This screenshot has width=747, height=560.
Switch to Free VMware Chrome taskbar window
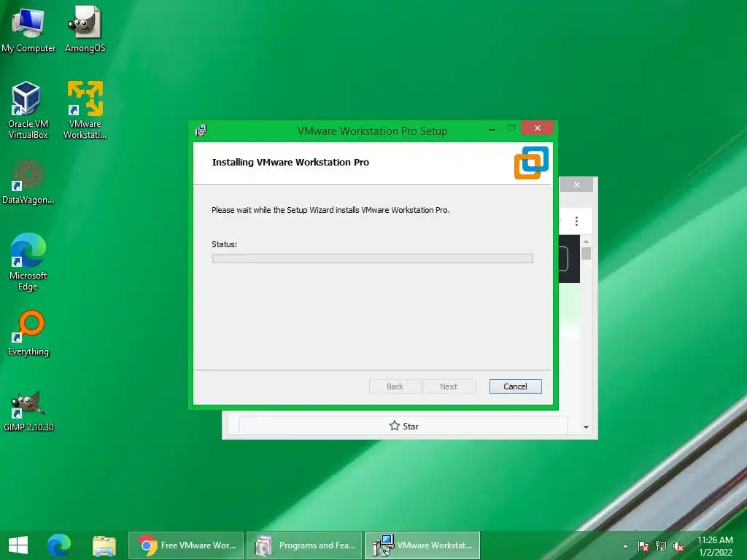(186, 545)
